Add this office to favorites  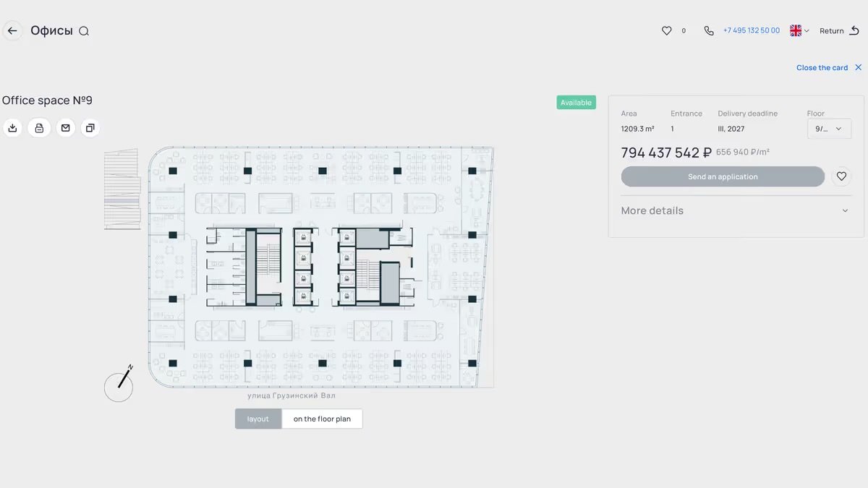841,176
